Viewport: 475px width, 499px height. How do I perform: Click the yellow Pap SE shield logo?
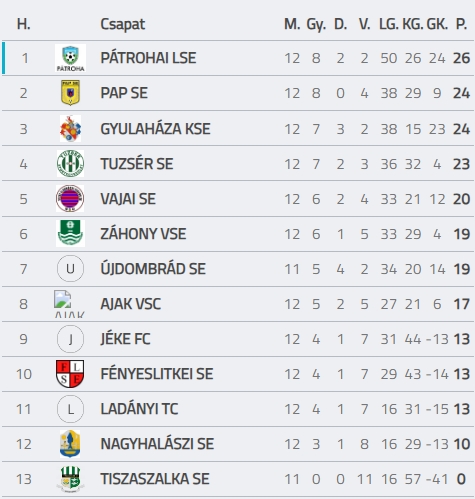click(70, 93)
